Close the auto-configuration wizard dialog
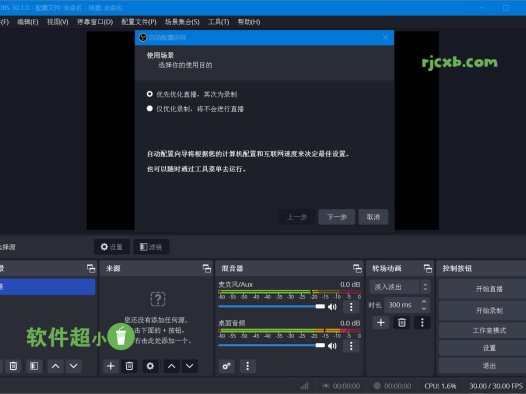Image resolution: width=526 pixels, height=394 pixels. 385,38
